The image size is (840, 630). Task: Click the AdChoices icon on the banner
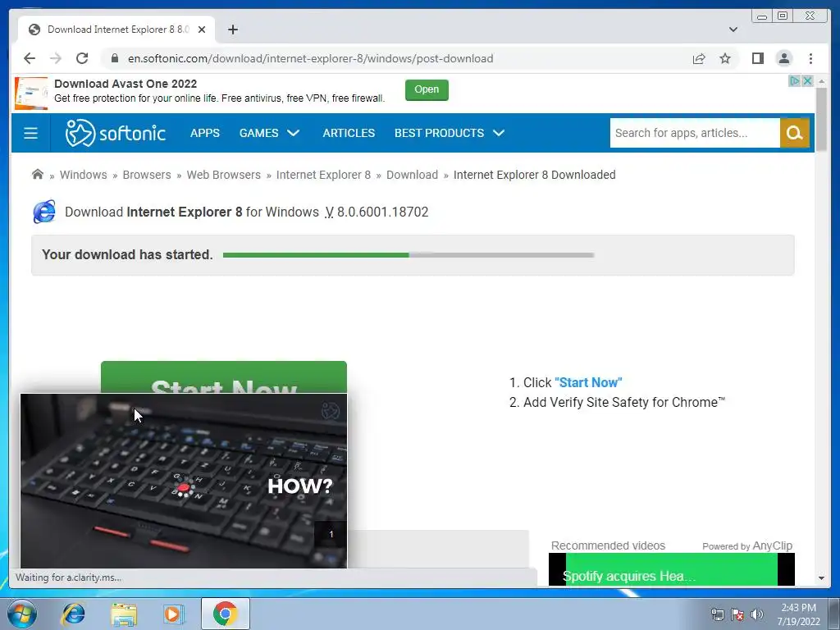coord(794,81)
